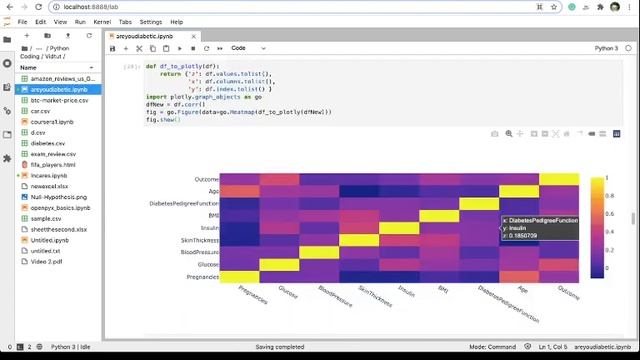Click the Python folder breadcrumb

pos(60,48)
